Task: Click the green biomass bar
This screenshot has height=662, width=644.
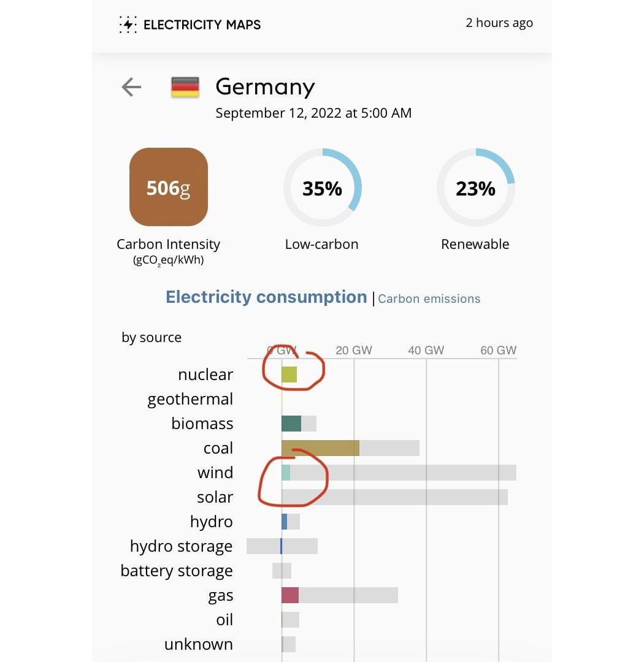Action: coord(291,424)
